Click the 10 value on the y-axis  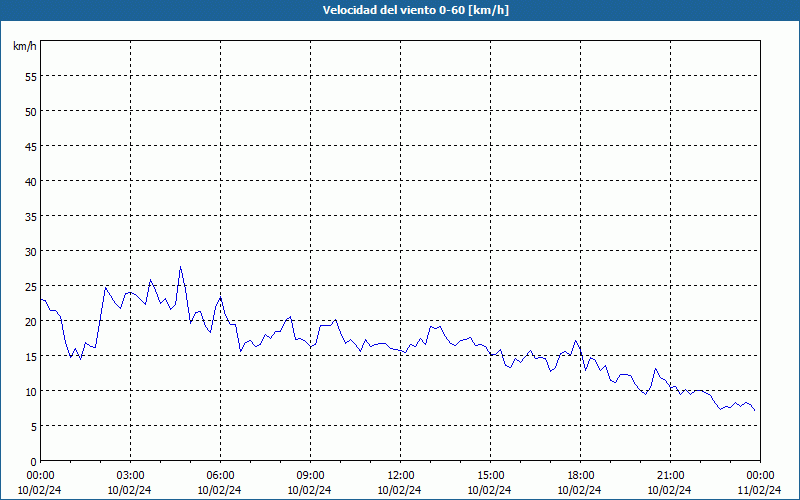tap(31, 392)
